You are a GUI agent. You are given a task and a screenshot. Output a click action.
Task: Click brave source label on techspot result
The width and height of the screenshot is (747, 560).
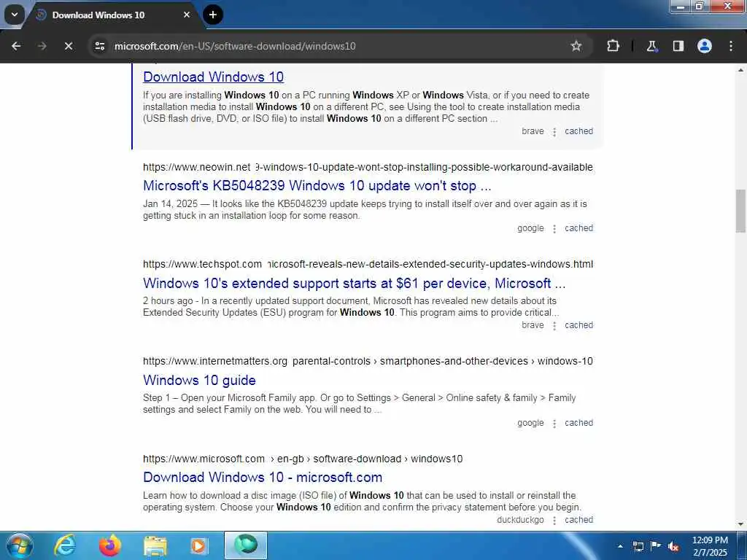click(533, 326)
